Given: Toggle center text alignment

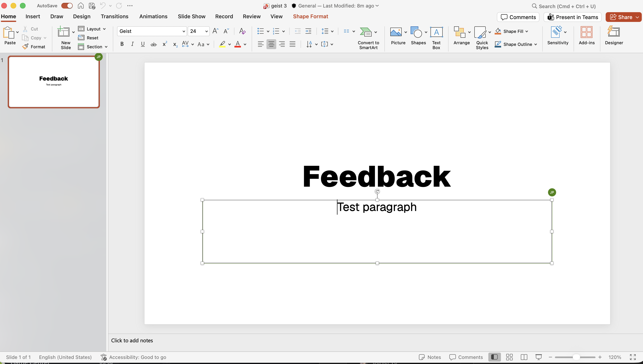Looking at the screenshot, I should pos(271,44).
